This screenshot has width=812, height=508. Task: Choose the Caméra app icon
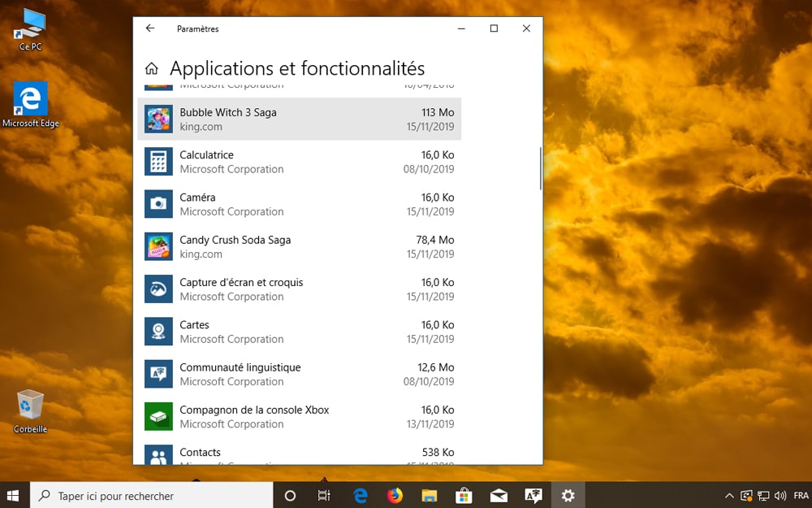pyautogui.click(x=158, y=204)
